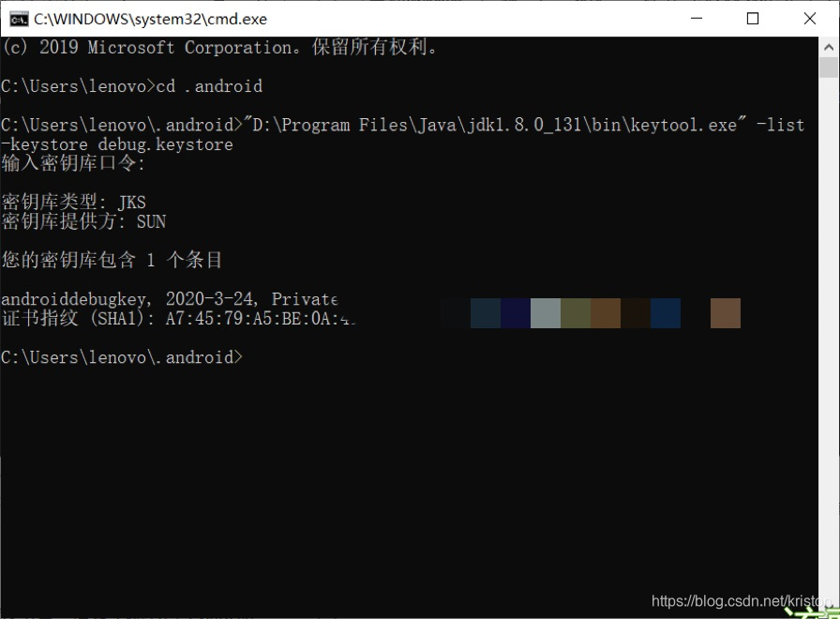Click the last prompt 'C:\Users\lenovo\.android>'
Image resolution: width=840 pixels, height=619 pixels.
122,357
